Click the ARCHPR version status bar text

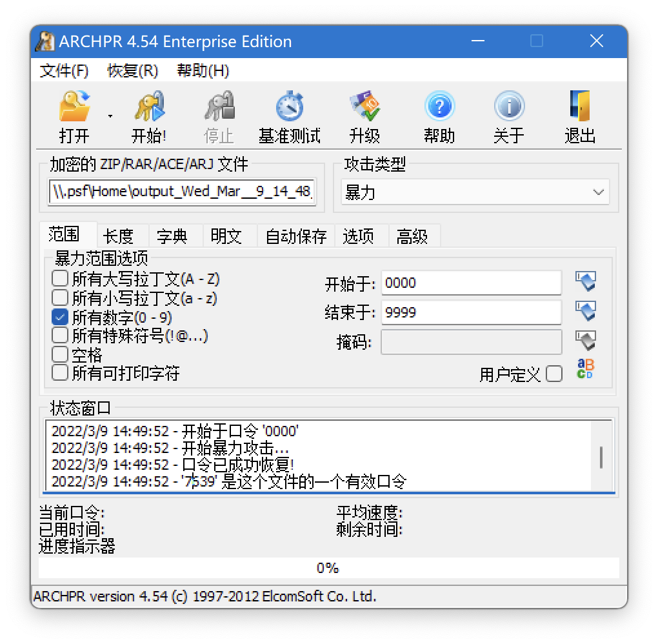tap(204, 596)
